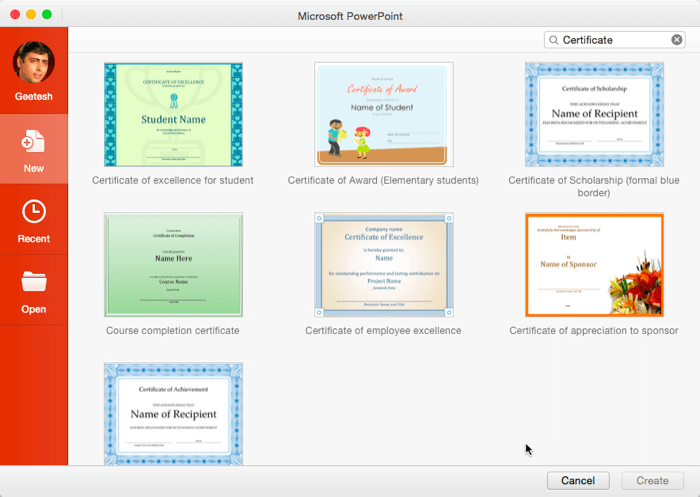Click the 'Recent' sidebar label
700x497 pixels.
pos(33,238)
